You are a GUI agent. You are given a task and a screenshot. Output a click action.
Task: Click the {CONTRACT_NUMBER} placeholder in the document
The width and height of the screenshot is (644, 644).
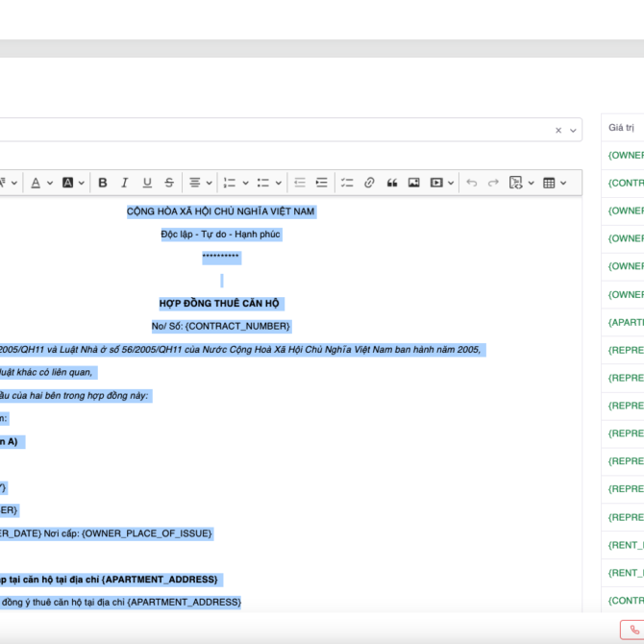click(237, 327)
